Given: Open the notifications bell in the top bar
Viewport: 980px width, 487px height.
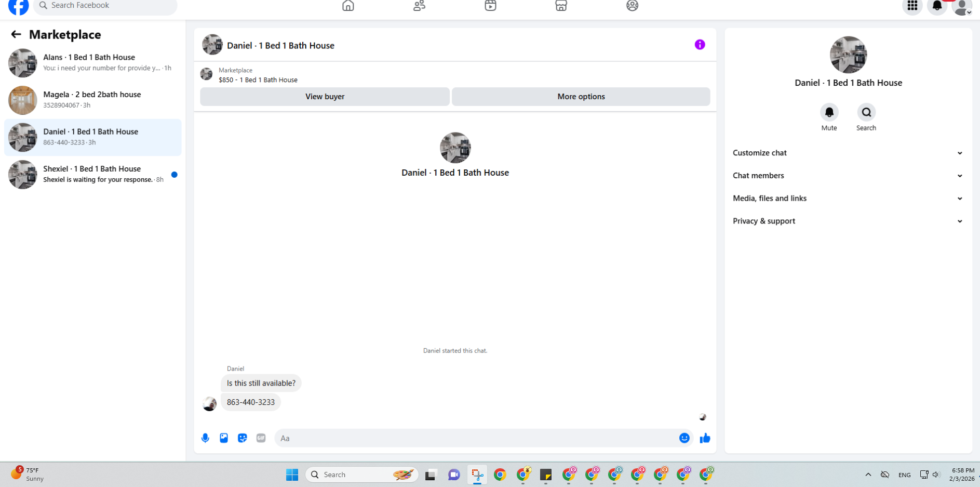Looking at the screenshot, I should tap(937, 6).
